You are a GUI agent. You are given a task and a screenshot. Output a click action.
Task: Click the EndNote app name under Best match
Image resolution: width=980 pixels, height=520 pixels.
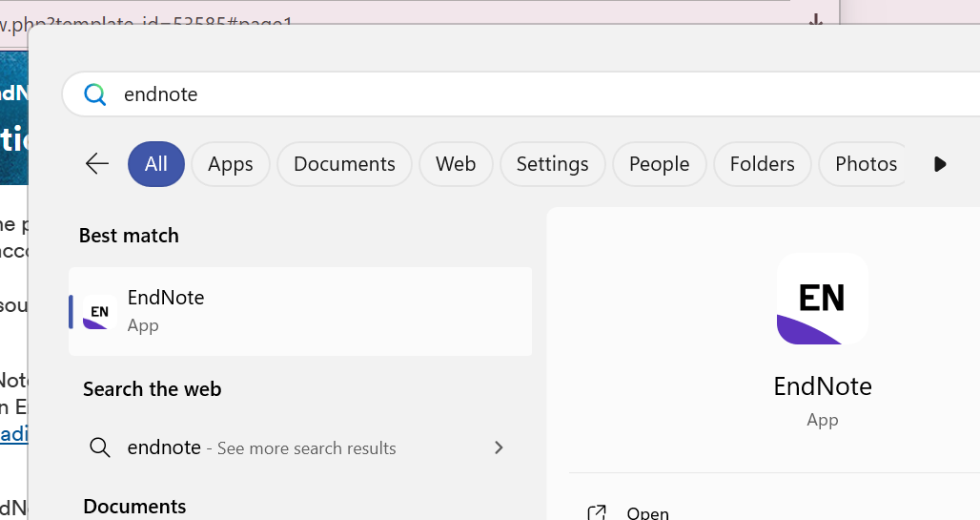click(166, 298)
